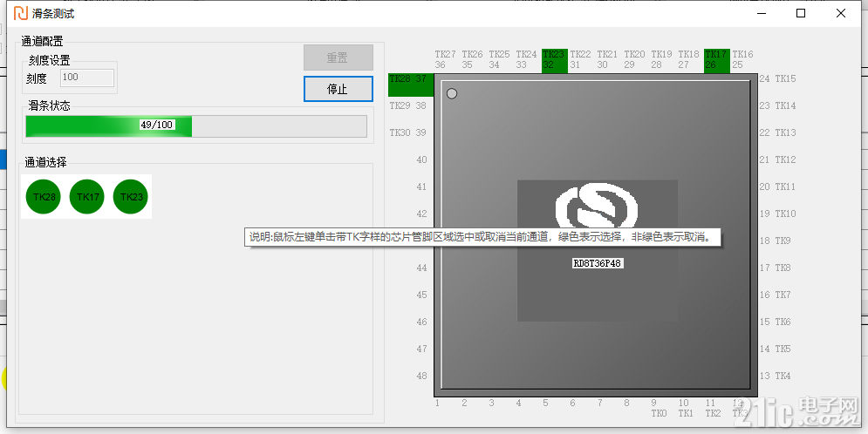Click pin 5 label below chip
The image size is (868, 434).
pyautogui.click(x=545, y=403)
